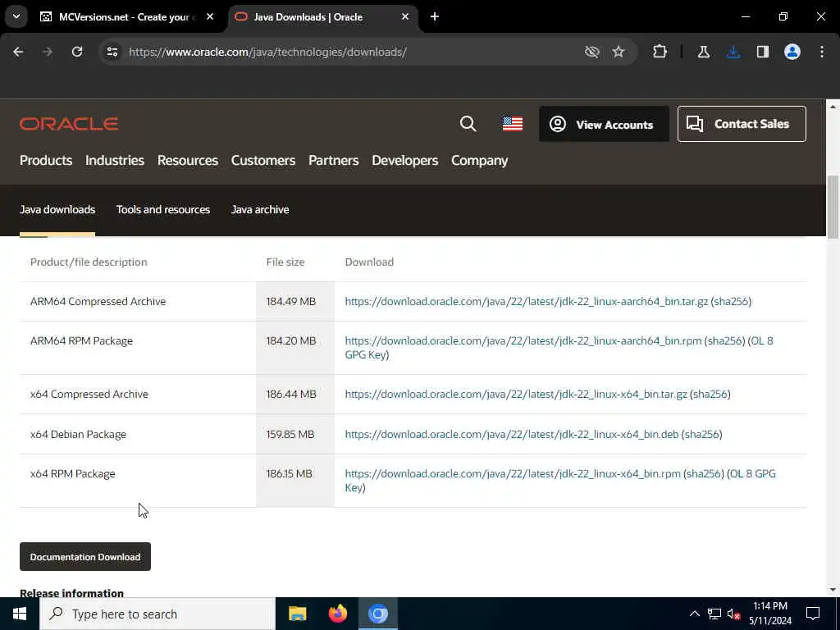This screenshot has width=840, height=630.
Task: Download the aarch64 RPM package link
Action: click(x=523, y=340)
